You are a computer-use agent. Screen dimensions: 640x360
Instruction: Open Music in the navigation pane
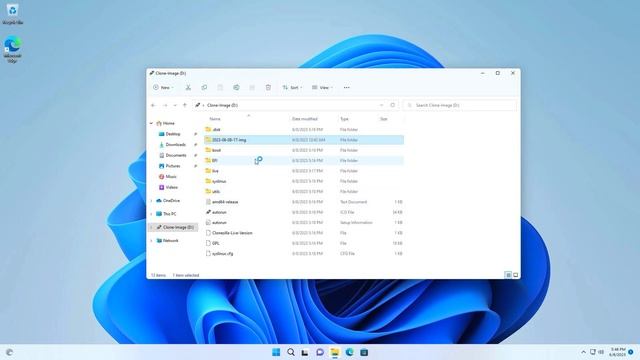(x=171, y=176)
